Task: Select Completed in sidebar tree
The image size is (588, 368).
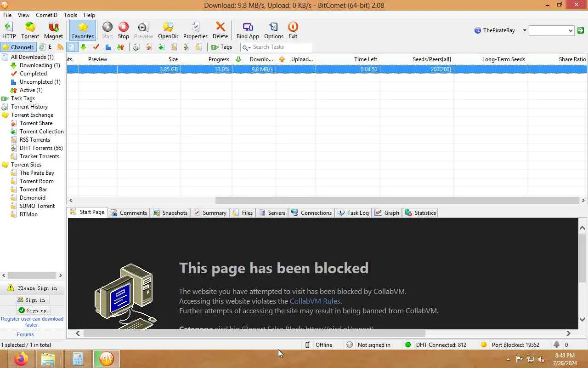Action: 33,74
